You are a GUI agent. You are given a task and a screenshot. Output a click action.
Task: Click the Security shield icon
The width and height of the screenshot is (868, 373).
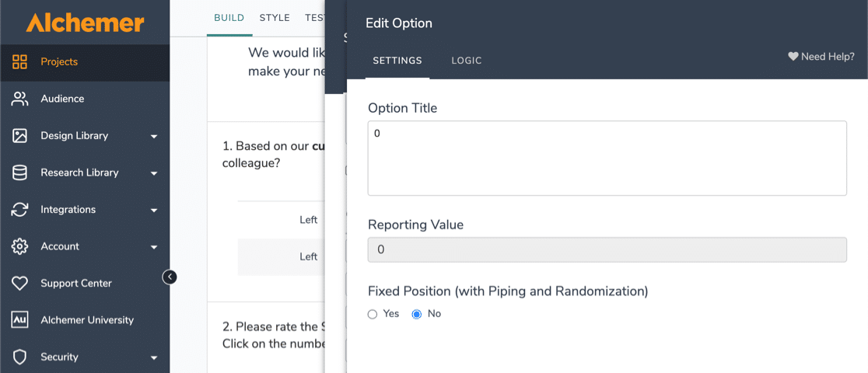click(x=19, y=357)
